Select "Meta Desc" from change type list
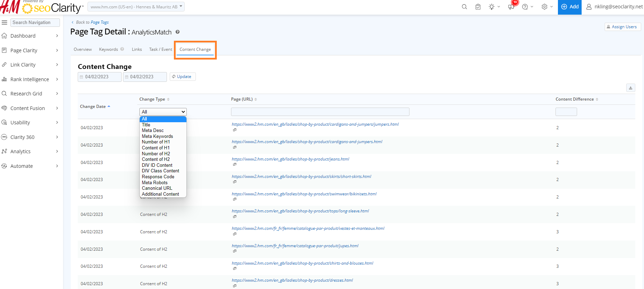Image resolution: width=644 pixels, height=289 pixels. coord(153,131)
